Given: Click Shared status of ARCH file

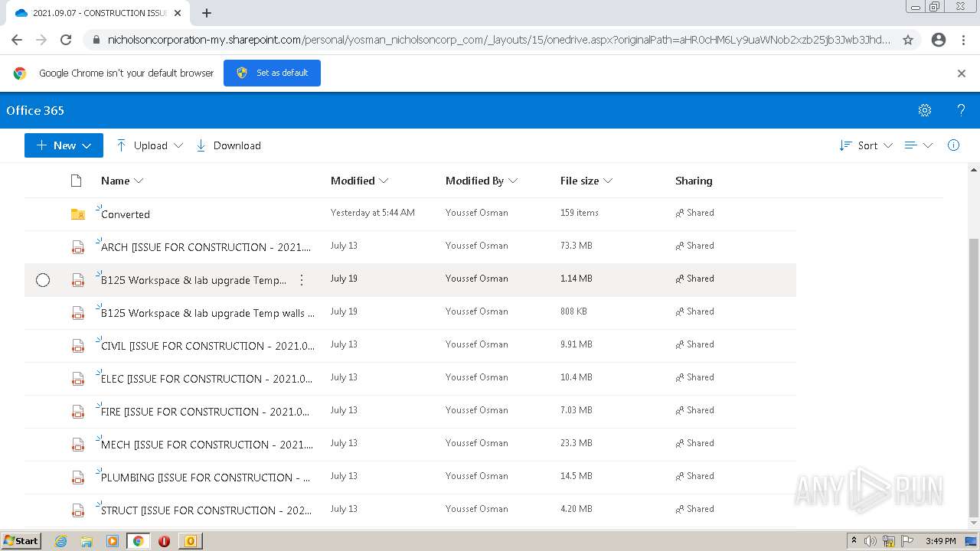Looking at the screenshot, I should pos(694,246).
